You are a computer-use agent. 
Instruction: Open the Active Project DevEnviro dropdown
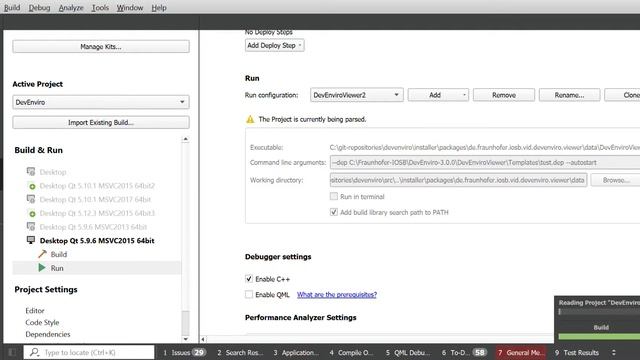(x=101, y=102)
